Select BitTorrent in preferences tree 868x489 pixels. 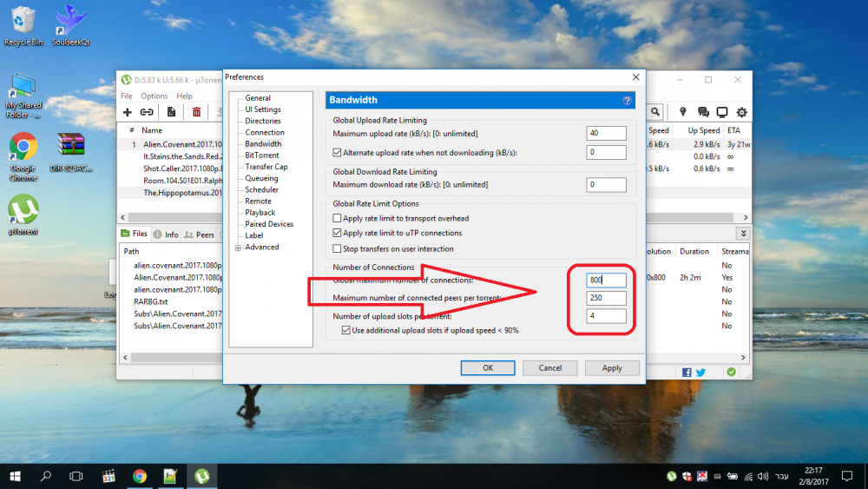[x=262, y=155]
